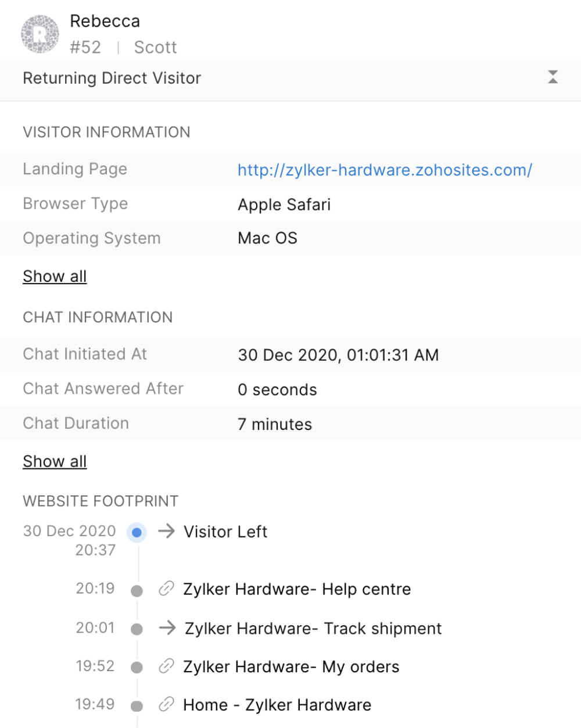Click the Visitor Left text
The image size is (581, 728).
click(225, 532)
